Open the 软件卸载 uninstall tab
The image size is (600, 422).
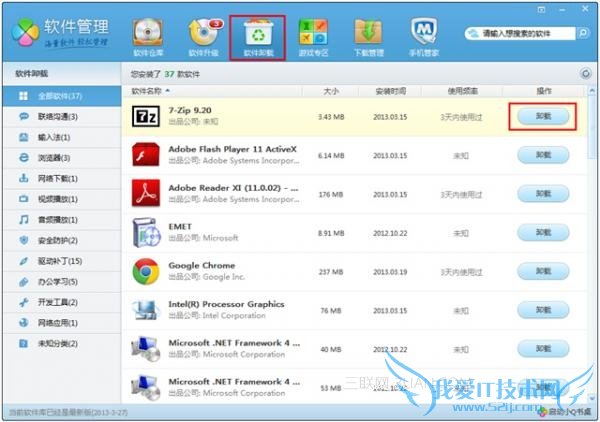[x=258, y=37]
